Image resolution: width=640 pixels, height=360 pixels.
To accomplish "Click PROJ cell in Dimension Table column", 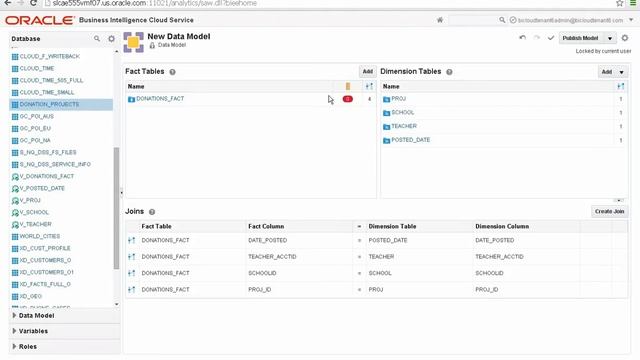I will [x=376, y=289].
